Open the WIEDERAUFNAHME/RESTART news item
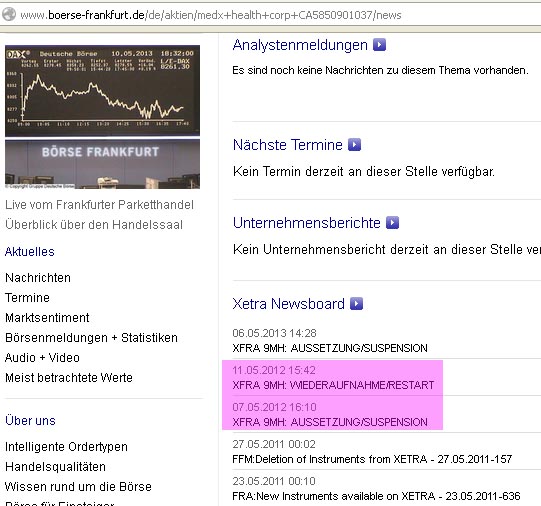 pyautogui.click(x=333, y=385)
